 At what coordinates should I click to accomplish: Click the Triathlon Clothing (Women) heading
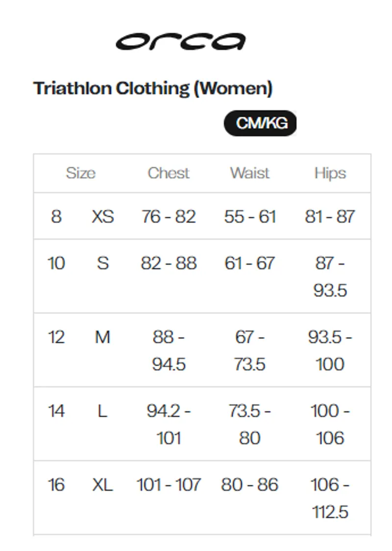[153, 89]
